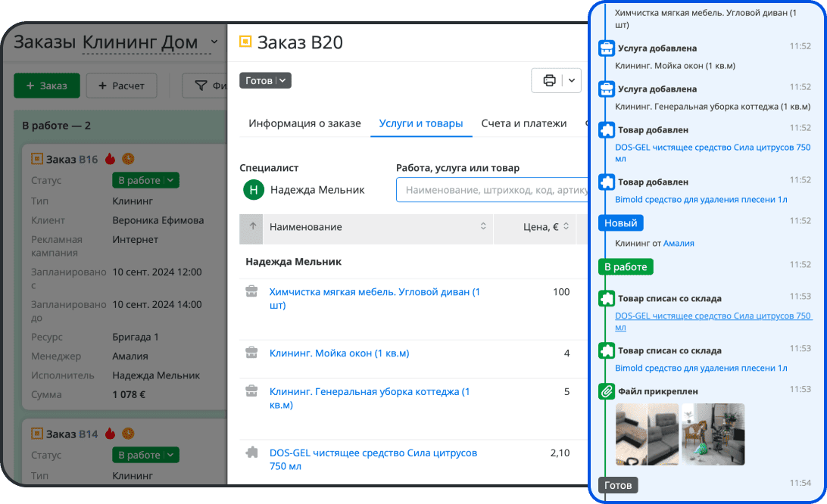Viewport: 827px width, 504px height.
Task: Expand the print options arrow
Action: 571,80
